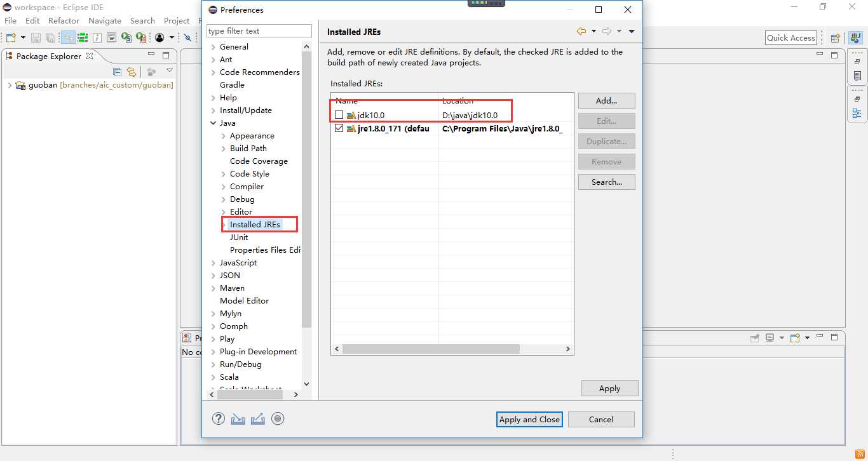Click the Cancel button
The width and height of the screenshot is (868, 461).
pyautogui.click(x=601, y=419)
